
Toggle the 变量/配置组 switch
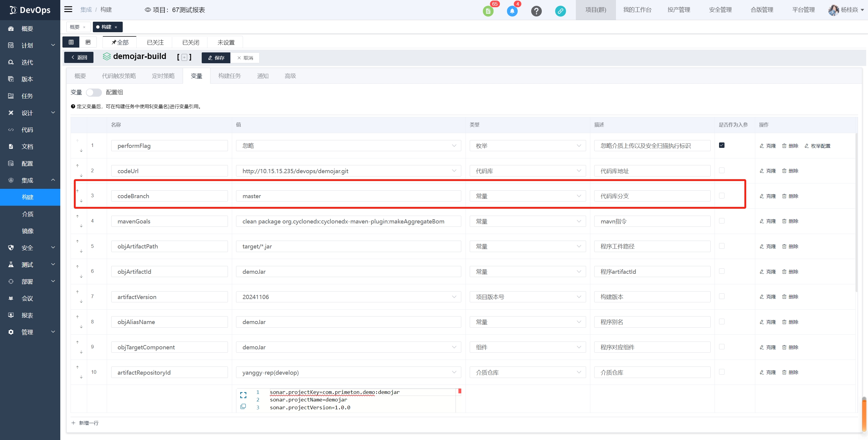(x=94, y=92)
